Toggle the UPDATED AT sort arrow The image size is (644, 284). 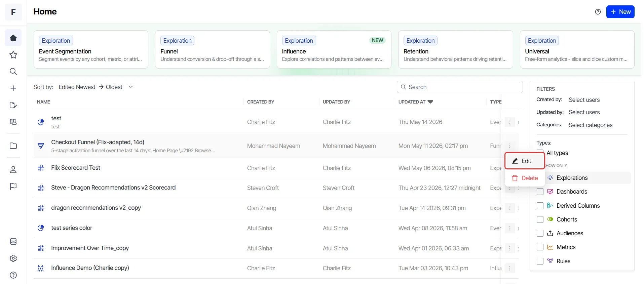tap(430, 102)
